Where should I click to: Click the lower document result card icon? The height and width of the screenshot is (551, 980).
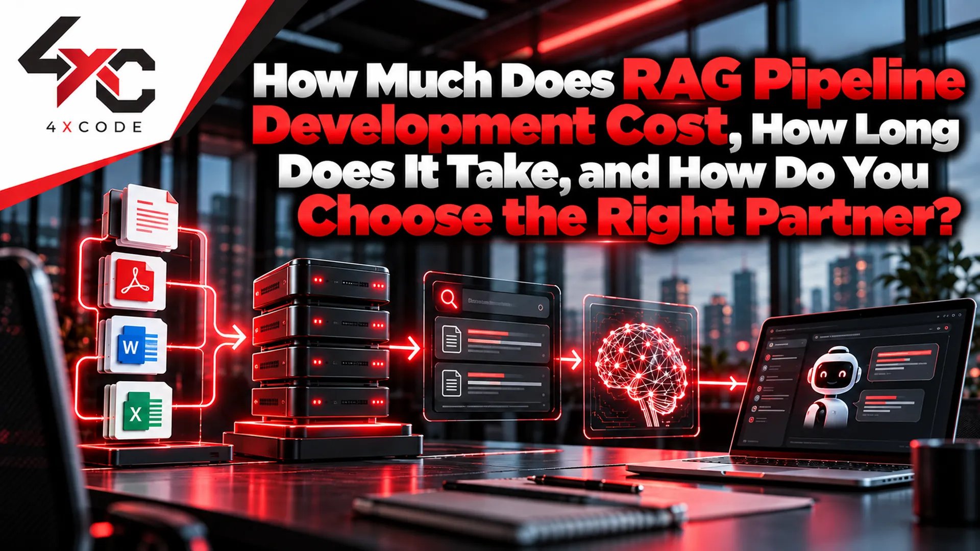[451, 383]
